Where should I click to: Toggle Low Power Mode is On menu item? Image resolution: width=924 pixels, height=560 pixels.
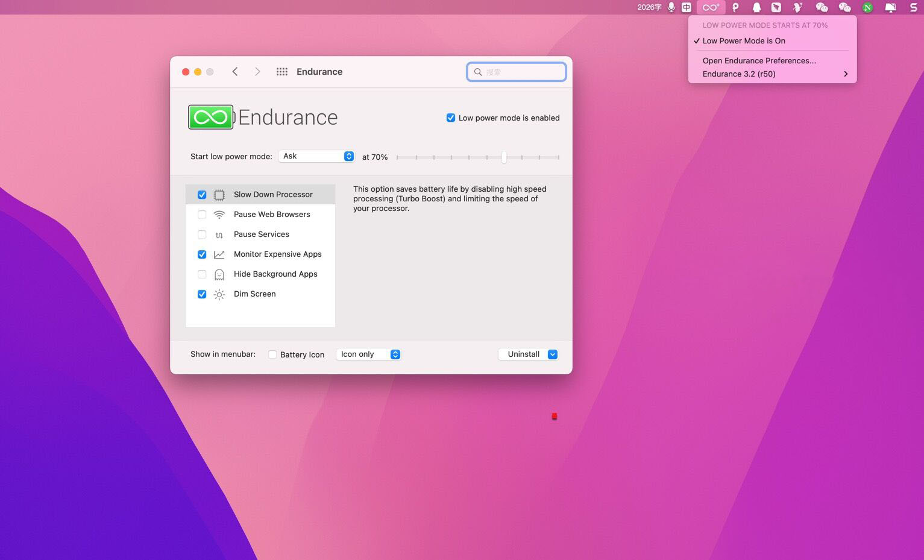click(773, 41)
